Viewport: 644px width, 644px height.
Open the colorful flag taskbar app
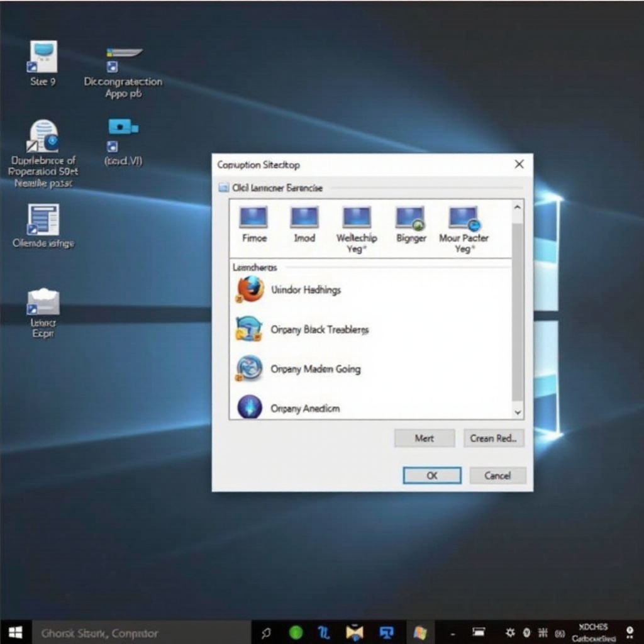click(419, 633)
